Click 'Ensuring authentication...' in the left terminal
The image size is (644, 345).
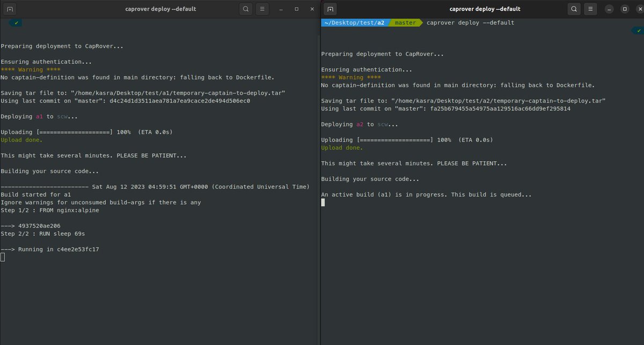coord(46,62)
